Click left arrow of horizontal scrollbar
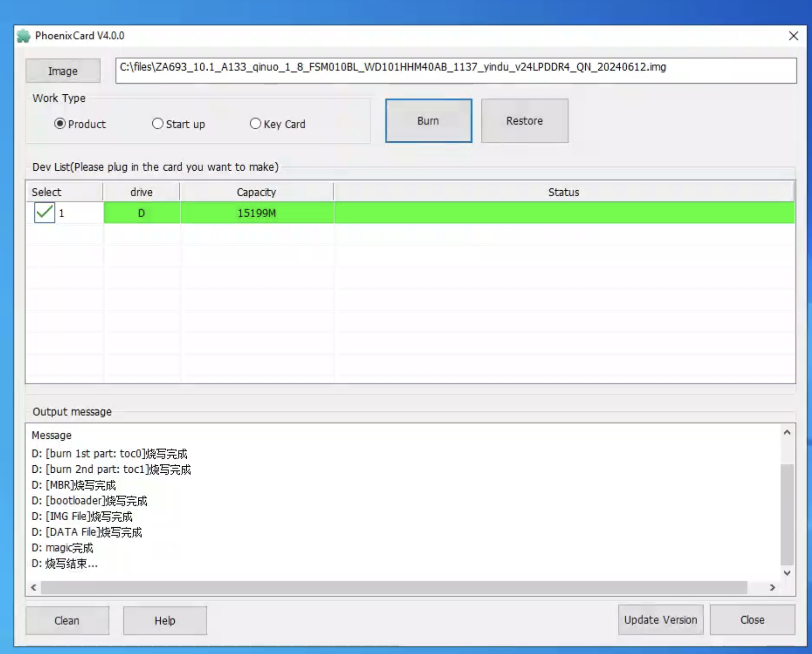This screenshot has height=654, width=812. point(33,588)
